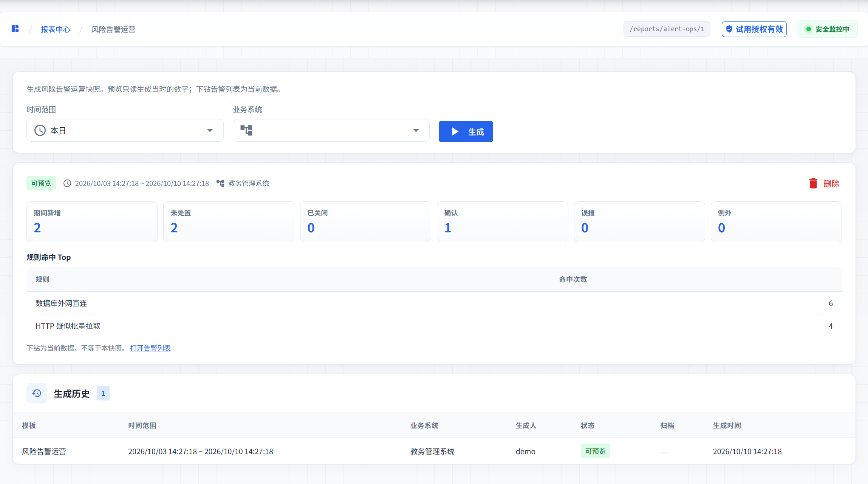Screen dimensions: 868x484
Task: Click the shield icon in license badge
Action: (x=729, y=29)
